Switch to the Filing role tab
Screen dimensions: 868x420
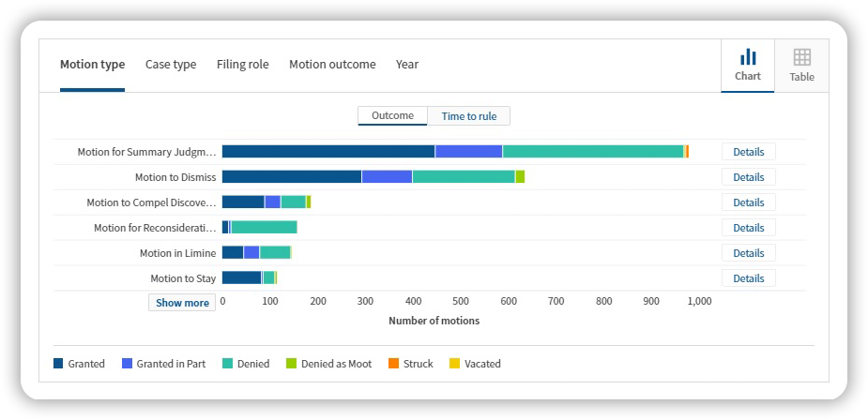pyautogui.click(x=242, y=65)
